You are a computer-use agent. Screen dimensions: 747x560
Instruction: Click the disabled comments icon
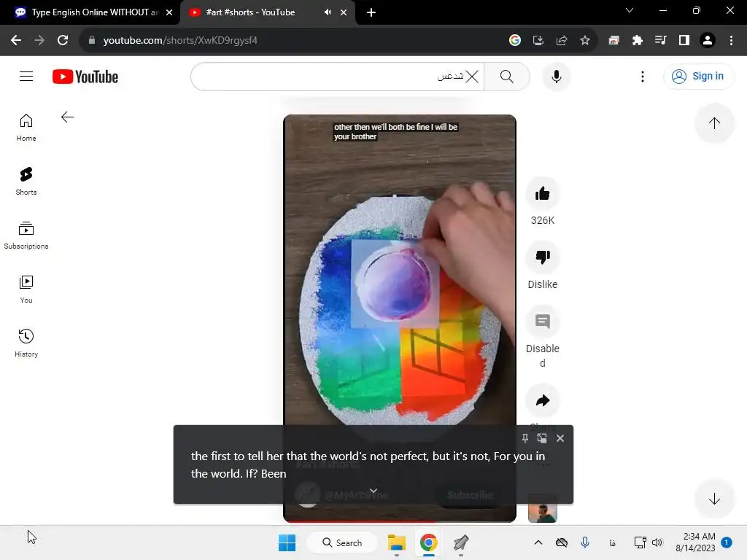542,322
